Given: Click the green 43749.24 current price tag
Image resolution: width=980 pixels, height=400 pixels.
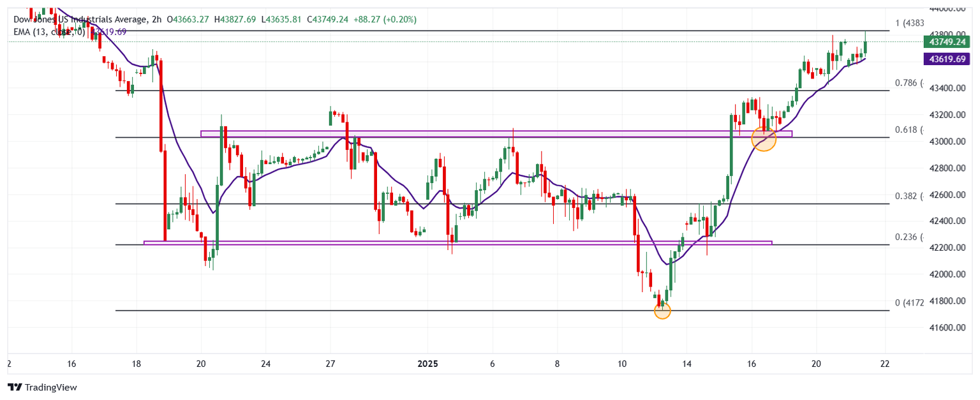Looking at the screenshot, I should tap(946, 42).
